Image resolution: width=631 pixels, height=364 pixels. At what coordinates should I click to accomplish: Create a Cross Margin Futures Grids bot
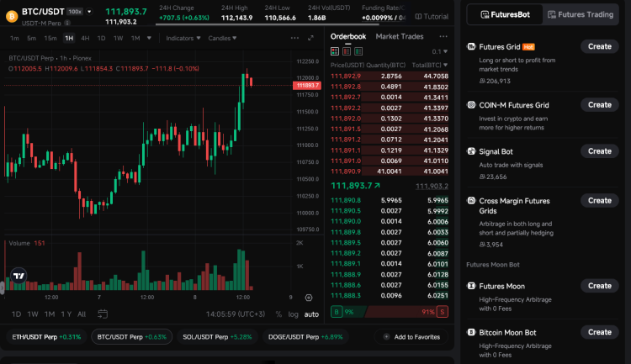(x=600, y=200)
